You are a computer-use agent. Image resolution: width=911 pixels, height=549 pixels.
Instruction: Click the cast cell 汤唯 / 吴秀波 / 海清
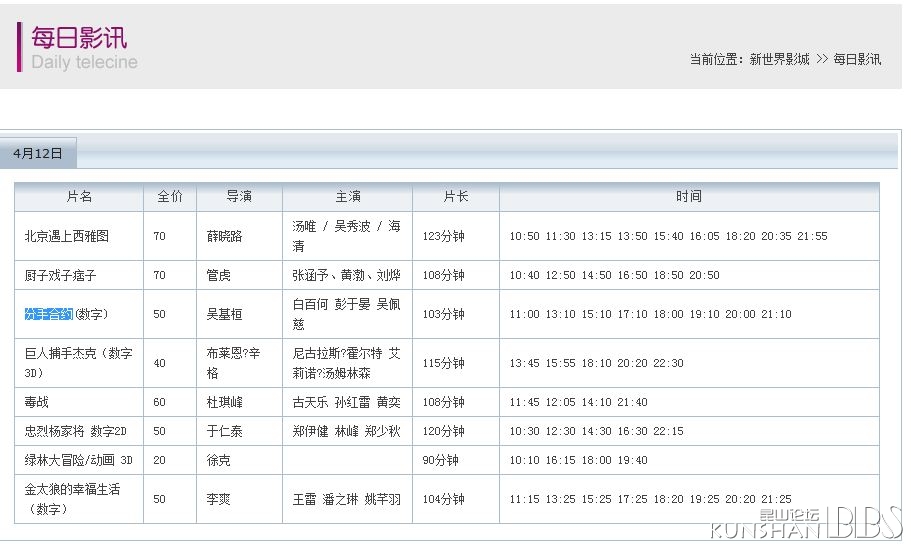[346, 236]
